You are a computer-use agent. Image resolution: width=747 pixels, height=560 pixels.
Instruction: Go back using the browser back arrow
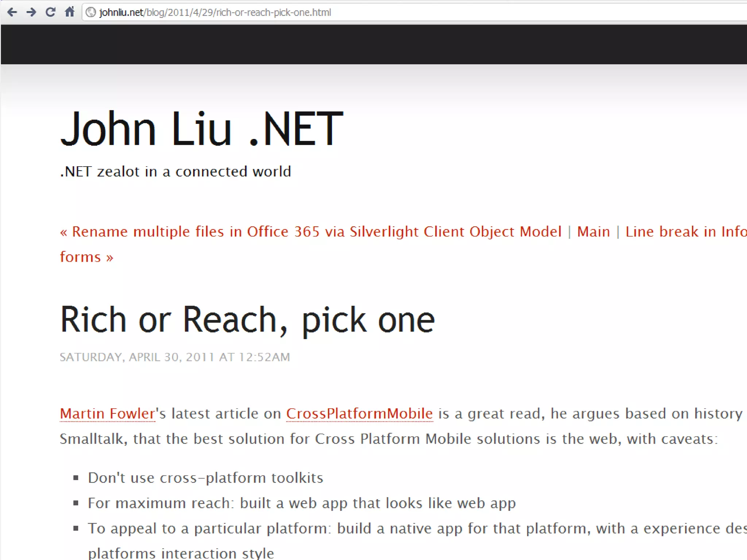tap(12, 12)
